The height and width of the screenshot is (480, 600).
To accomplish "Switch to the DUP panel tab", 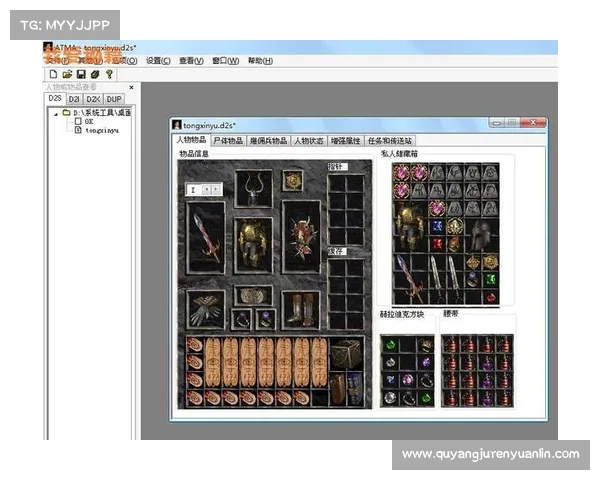I will pos(115,99).
